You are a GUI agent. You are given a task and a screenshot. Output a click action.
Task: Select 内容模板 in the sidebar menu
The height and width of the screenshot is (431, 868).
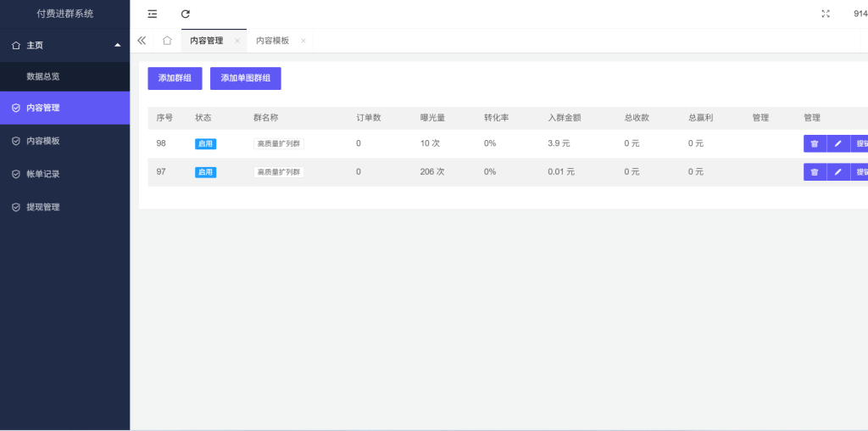pos(43,141)
